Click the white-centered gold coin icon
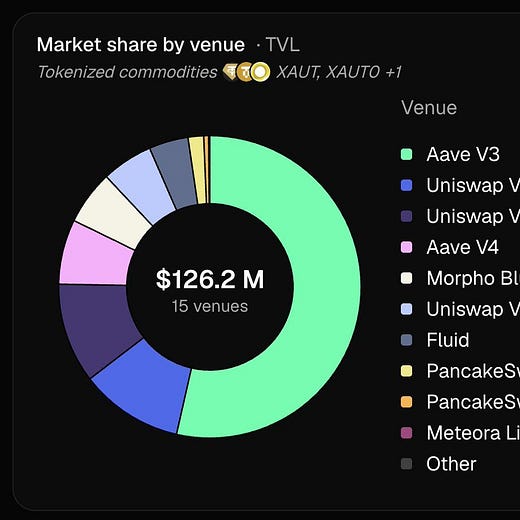Viewport: 520px width, 520px height. tap(260, 72)
